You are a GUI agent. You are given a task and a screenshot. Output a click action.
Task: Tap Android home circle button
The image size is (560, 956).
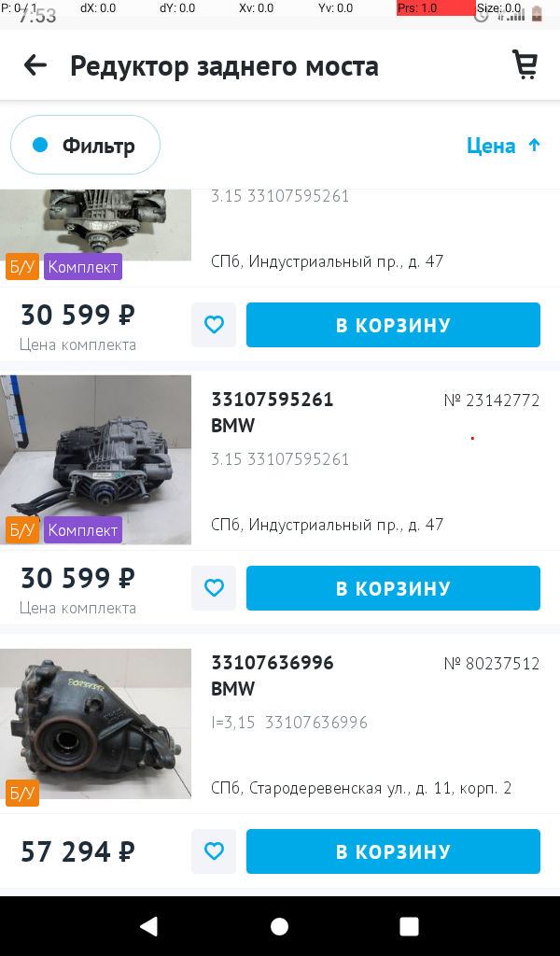pyautogui.click(x=280, y=926)
